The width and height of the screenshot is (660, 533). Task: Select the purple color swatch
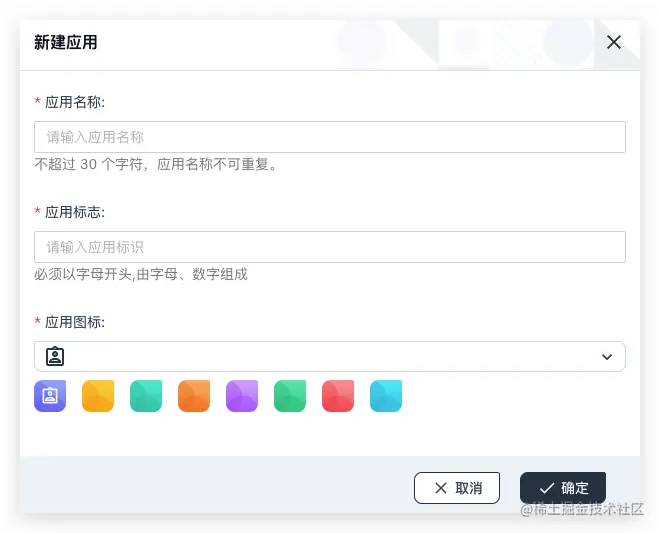click(242, 396)
